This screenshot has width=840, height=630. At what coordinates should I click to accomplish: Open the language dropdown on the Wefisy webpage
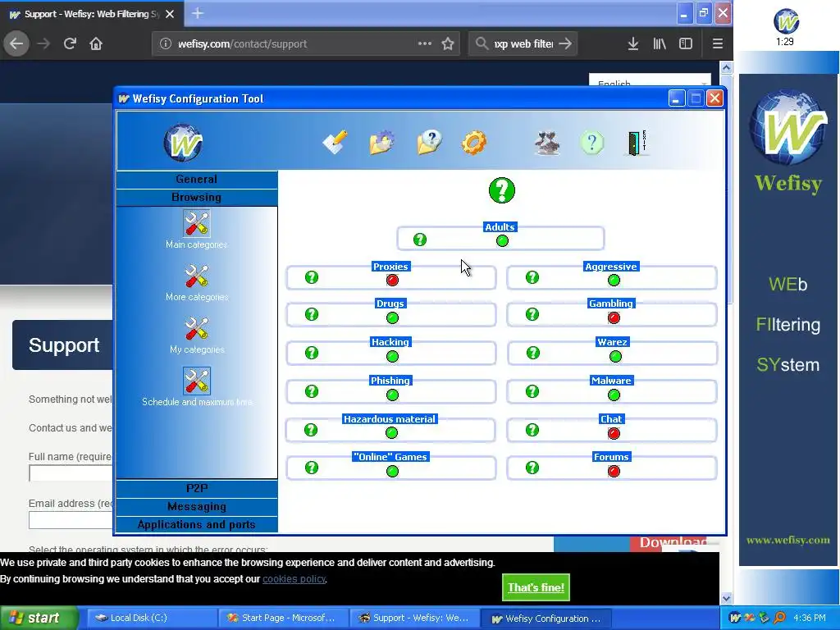point(650,80)
